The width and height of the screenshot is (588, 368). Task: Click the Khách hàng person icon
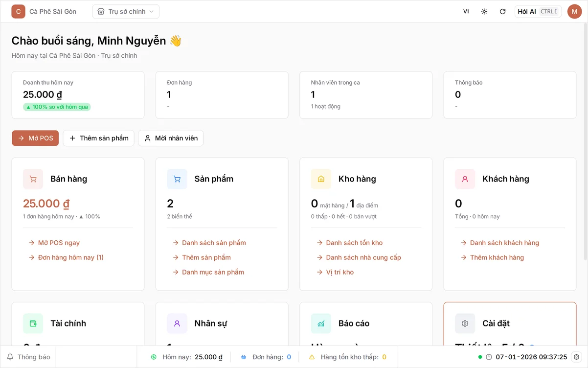[465, 179]
